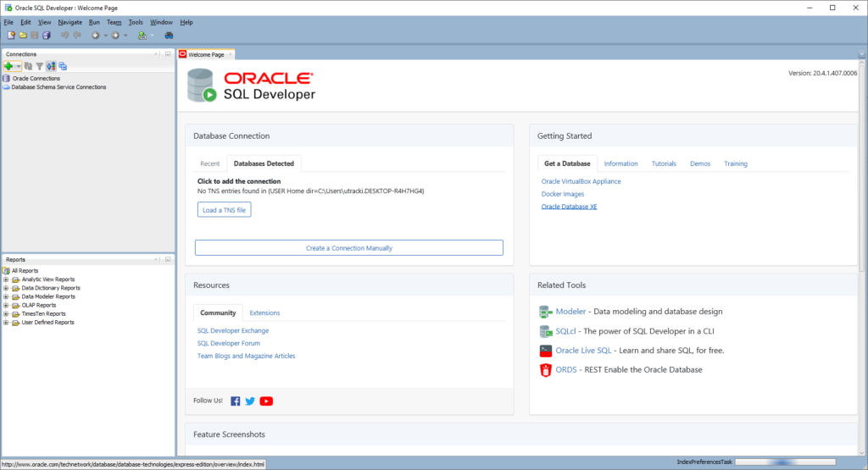Image resolution: width=868 pixels, height=470 pixels.
Task: Click the YouTube icon under Follow Us
Action: (266, 401)
